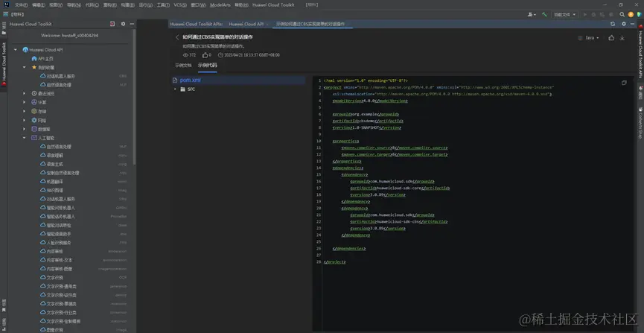Click the 存储 category icon
Viewport: 644px width, 333px height.
tap(34, 111)
